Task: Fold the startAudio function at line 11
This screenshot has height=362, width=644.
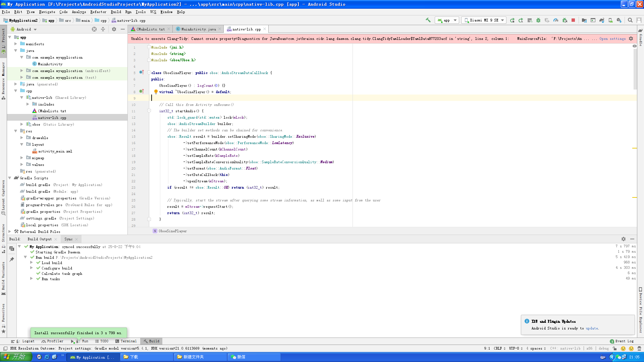Action: tap(149, 111)
